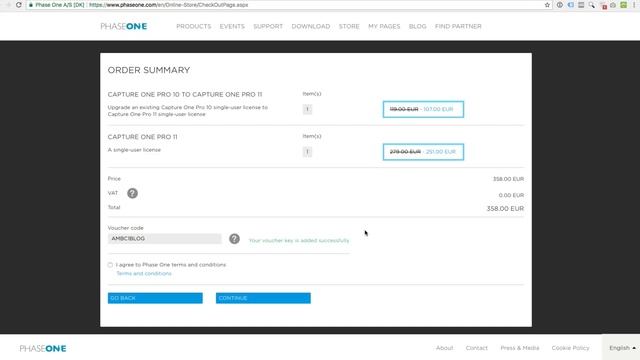Open the Store menu item
The width and height of the screenshot is (640, 360).
coord(349,27)
